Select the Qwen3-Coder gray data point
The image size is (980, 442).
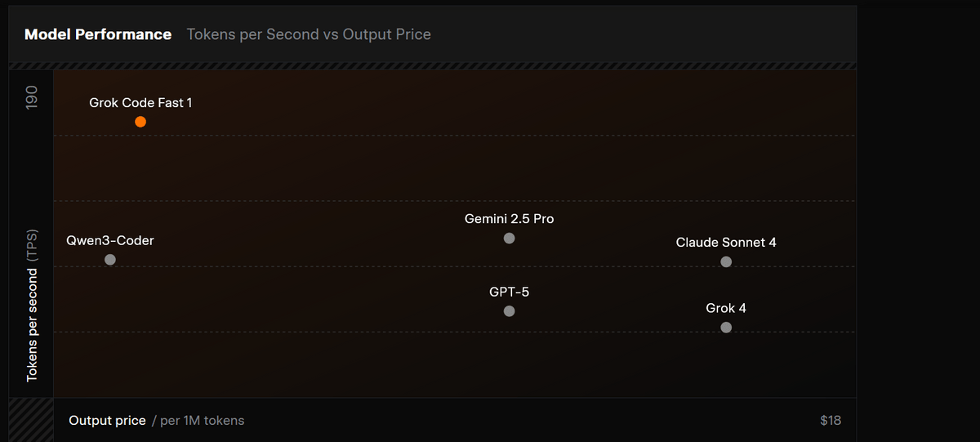110,260
